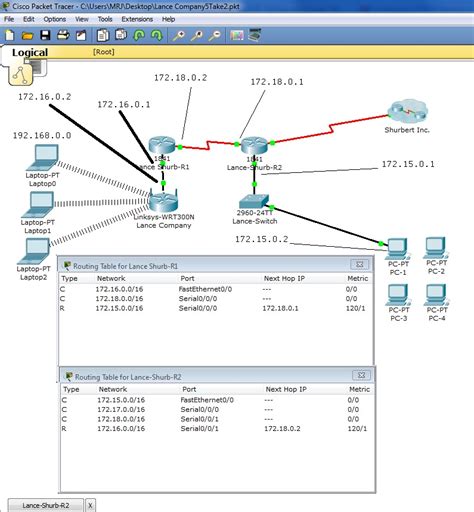The height and width of the screenshot is (512, 474).
Task: Click the 192.168.0.0 note label
Action: 42,135
